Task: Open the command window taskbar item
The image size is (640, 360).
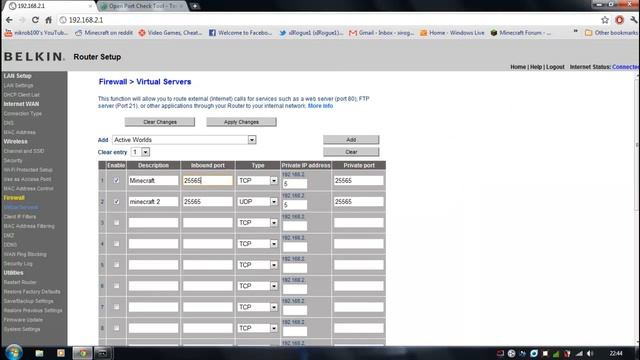Action: click(x=103, y=353)
